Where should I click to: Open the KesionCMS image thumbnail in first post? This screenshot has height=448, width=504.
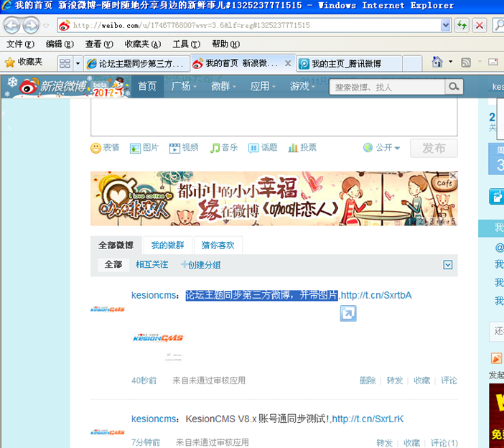point(158,337)
